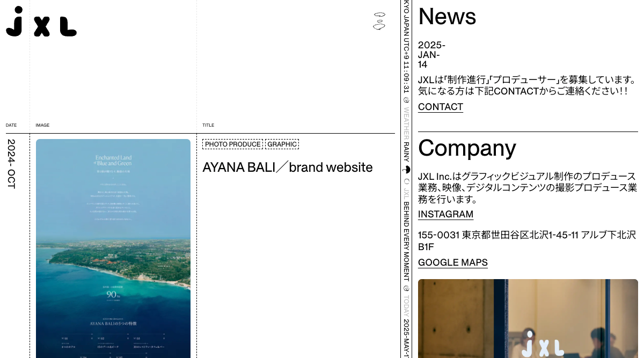Click the IMAGE column header
The image size is (644, 358).
(42, 125)
